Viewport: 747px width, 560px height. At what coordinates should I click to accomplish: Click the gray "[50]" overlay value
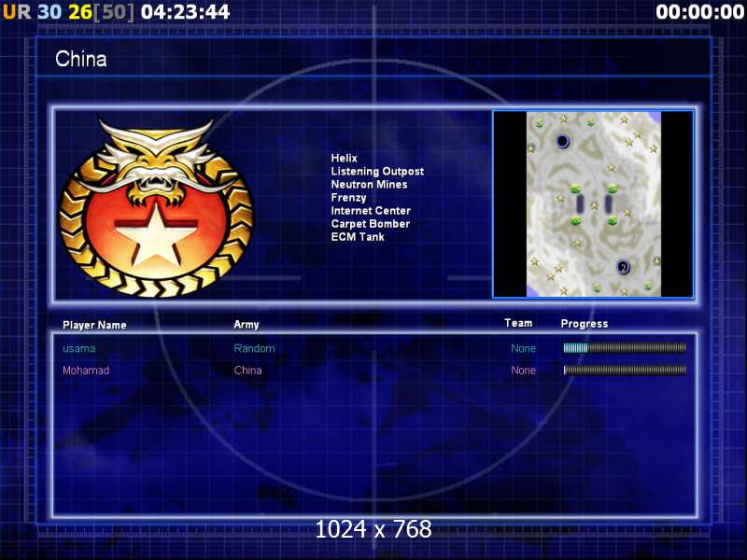(114, 12)
